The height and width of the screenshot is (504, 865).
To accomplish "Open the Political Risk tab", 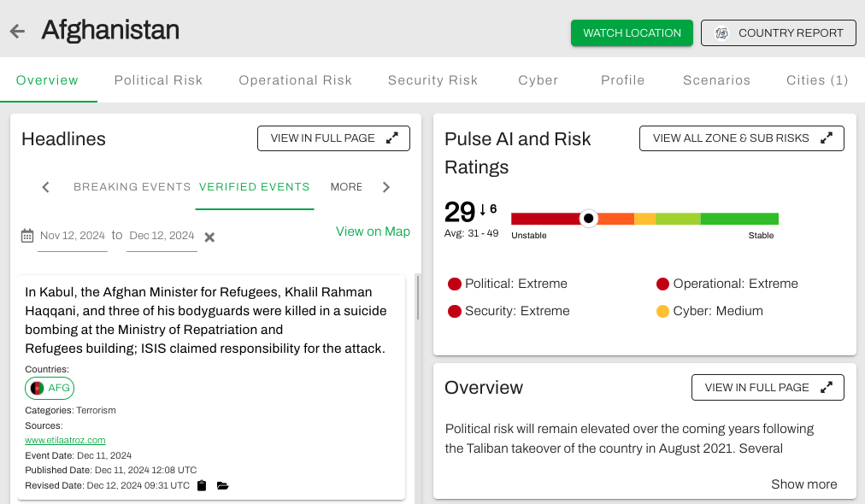I will click(x=158, y=80).
